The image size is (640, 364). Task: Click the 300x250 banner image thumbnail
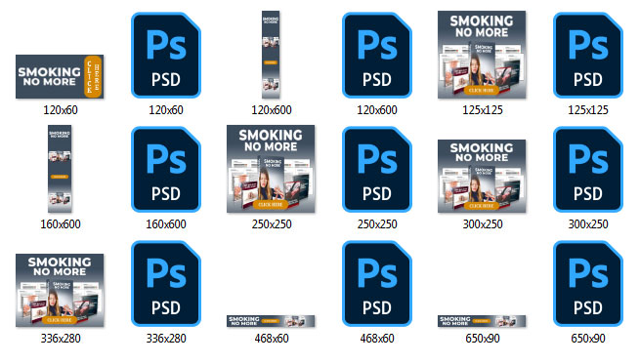pos(482,176)
